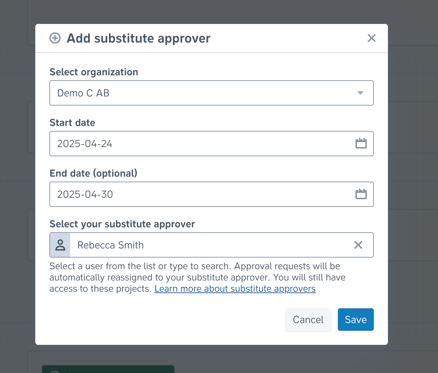
Task: Click into the End date field 2025-04-30
Action: [x=211, y=194]
